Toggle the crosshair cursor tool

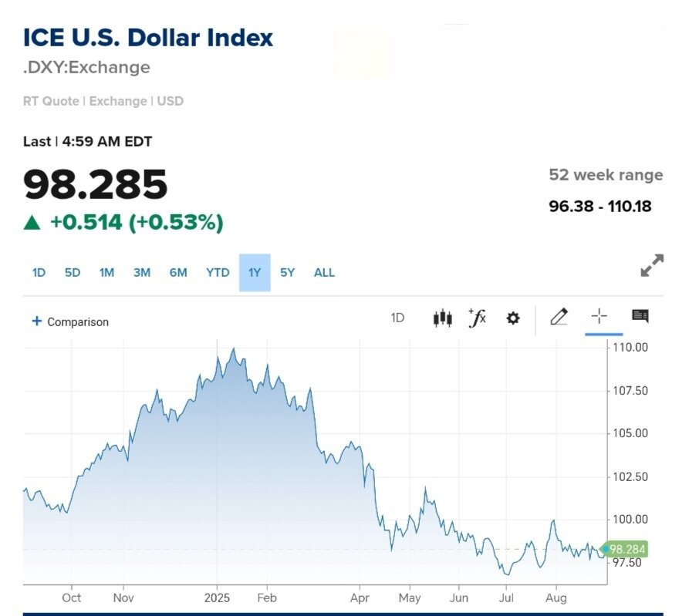[599, 316]
